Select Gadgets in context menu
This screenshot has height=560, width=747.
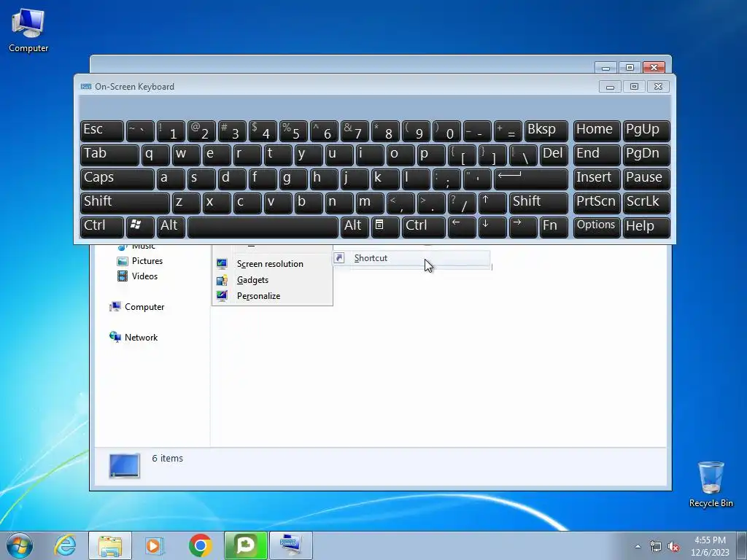point(272,280)
